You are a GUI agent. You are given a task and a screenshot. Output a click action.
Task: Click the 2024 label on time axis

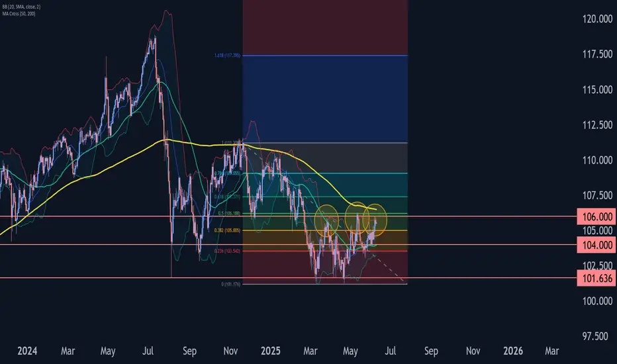(x=27, y=351)
